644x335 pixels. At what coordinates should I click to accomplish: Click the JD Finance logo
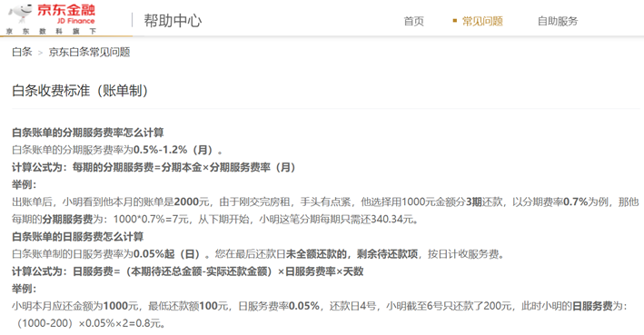click(52, 15)
